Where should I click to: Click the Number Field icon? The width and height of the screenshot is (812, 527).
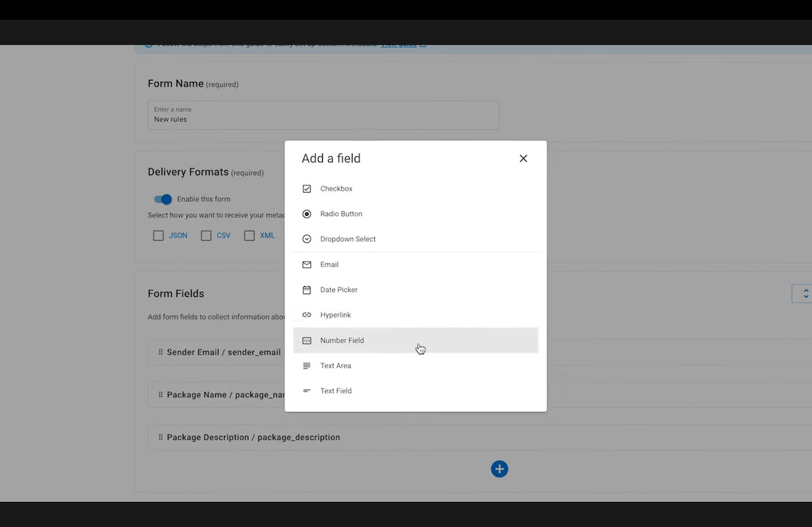(x=307, y=340)
